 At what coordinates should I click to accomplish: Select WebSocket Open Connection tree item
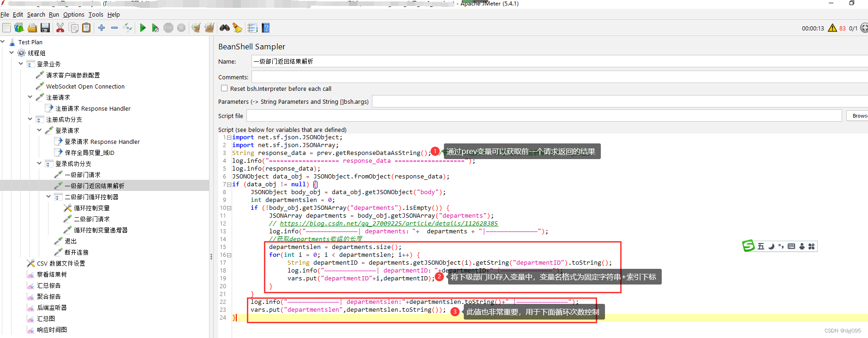[x=85, y=86]
